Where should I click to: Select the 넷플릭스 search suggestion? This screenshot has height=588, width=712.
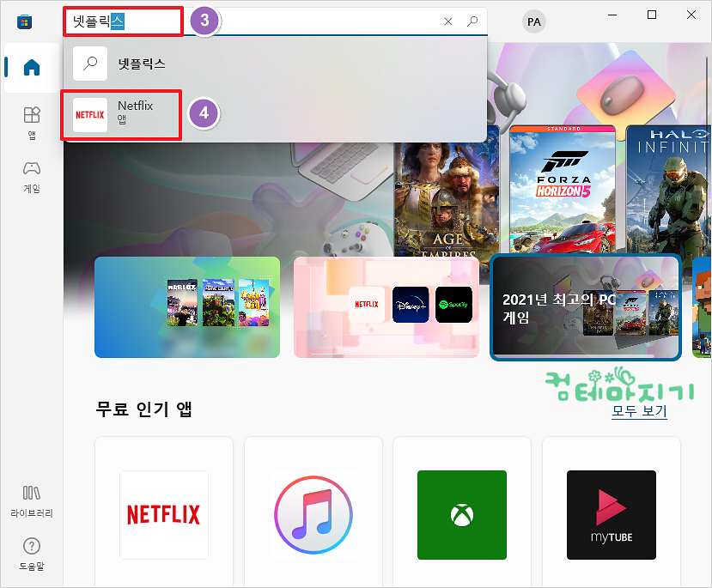275,64
